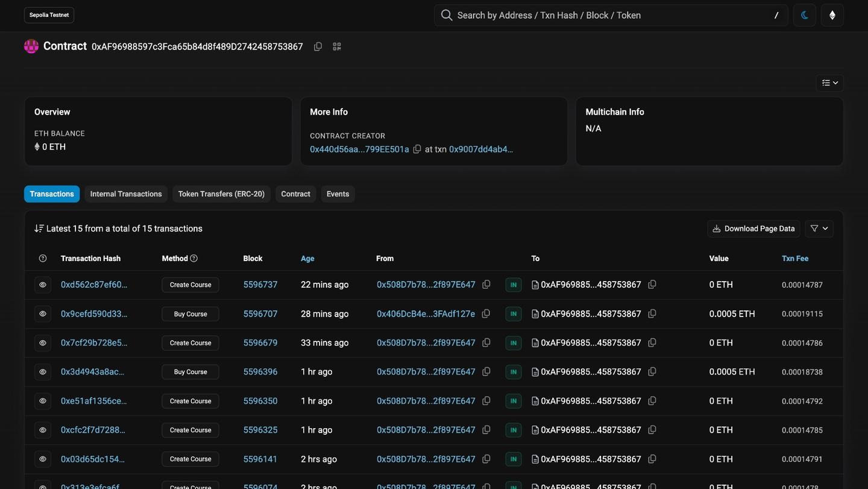Toggle the Age column header format
Image resolution: width=868 pixels, height=489 pixels.
coord(307,258)
